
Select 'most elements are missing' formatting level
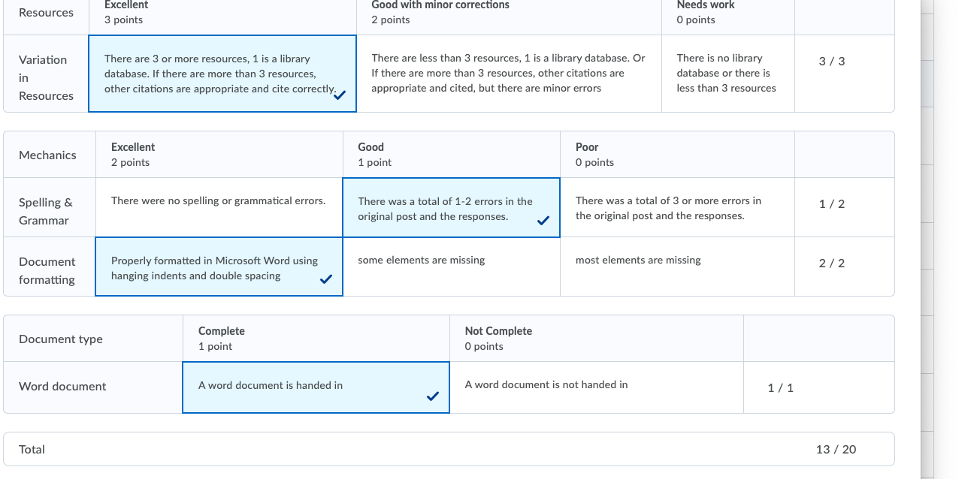(677, 267)
